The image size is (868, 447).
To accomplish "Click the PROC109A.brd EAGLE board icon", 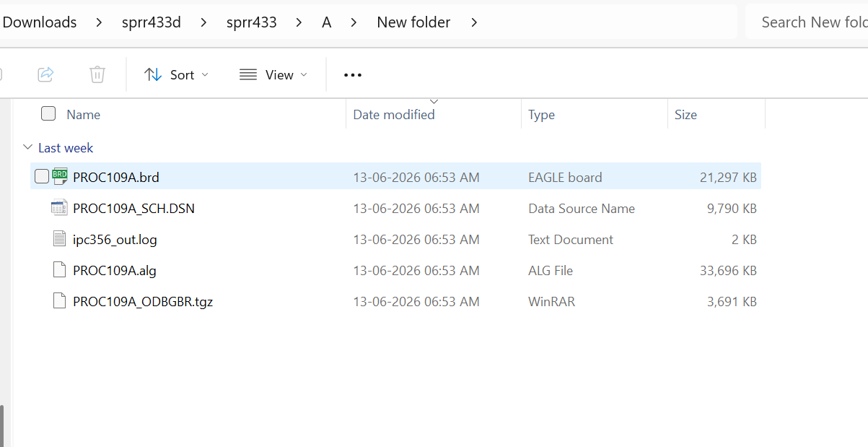I will pyautogui.click(x=60, y=177).
